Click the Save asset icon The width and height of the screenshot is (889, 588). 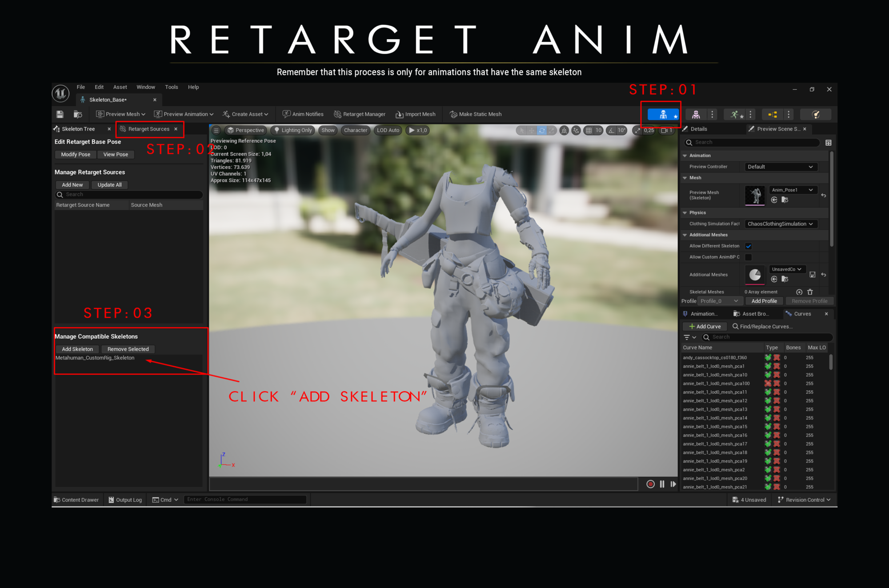[60, 114]
